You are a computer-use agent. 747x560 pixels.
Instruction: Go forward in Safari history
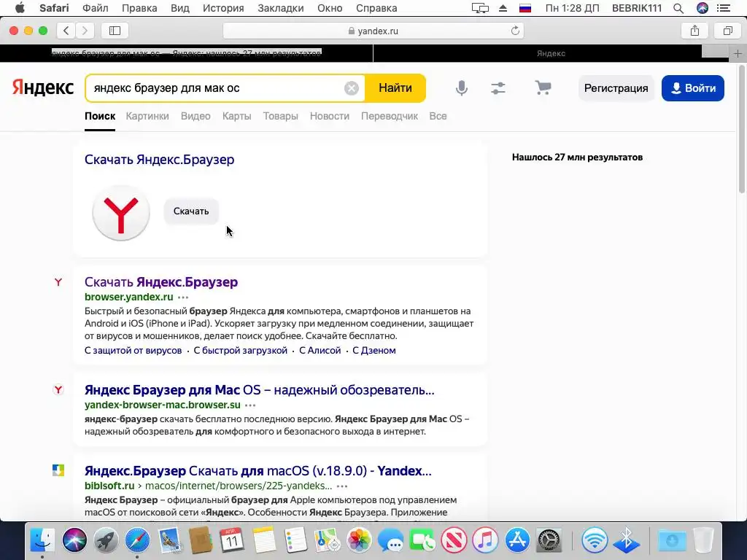(x=85, y=31)
